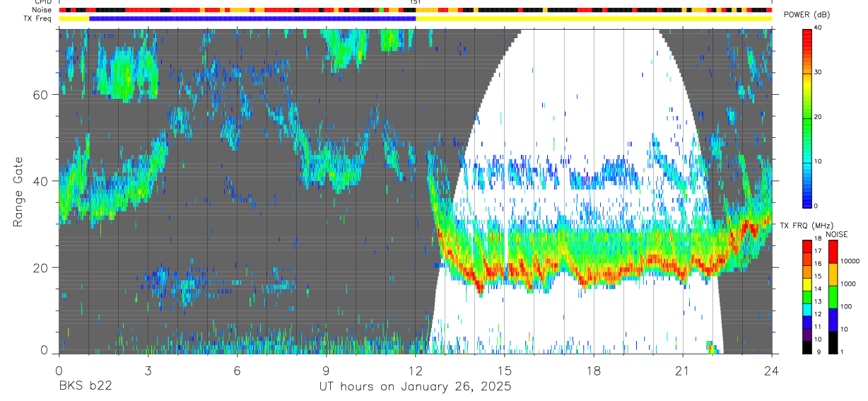
Task: Click the 'UT hours on January 26, 2025' axis title
Action: coord(414,388)
